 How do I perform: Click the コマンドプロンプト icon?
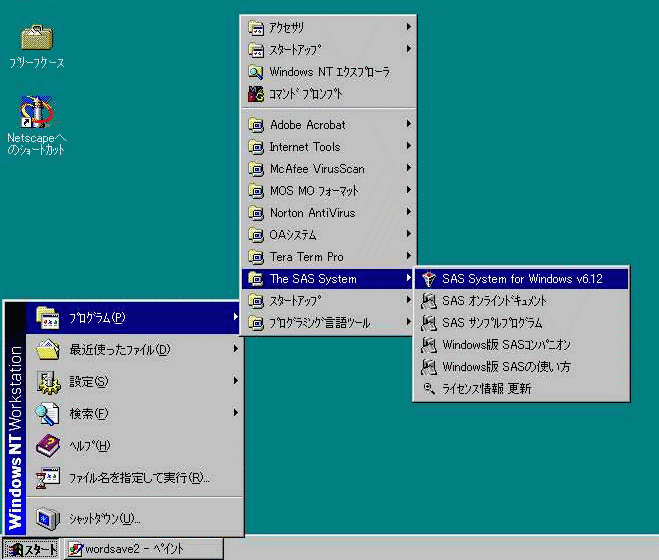pyautogui.click(x=255, y=94)
